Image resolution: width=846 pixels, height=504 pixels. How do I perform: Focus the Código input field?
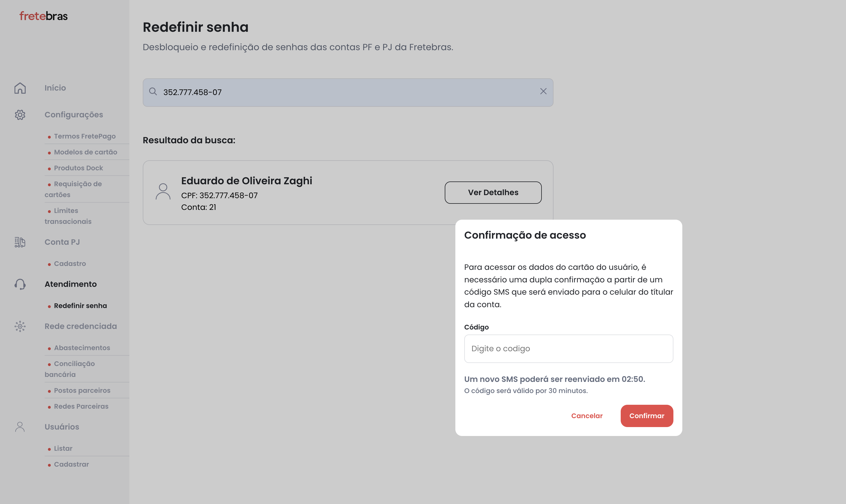tap(568, 349)
